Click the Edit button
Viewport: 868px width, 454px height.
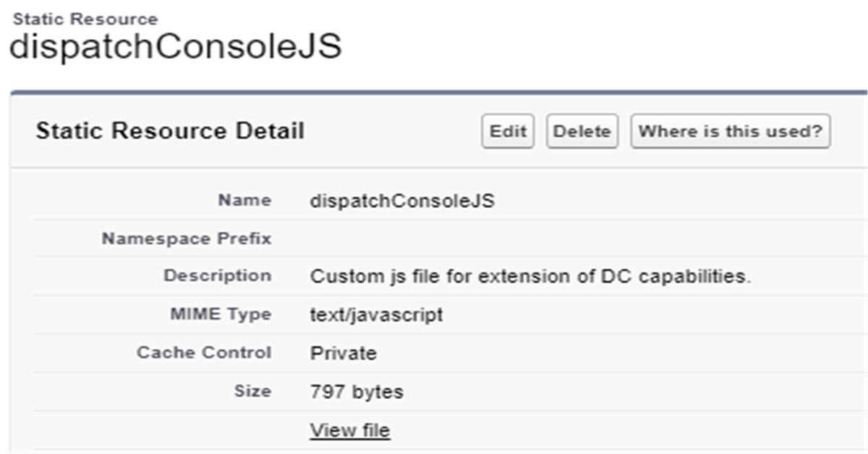pyautogui.click(x=507, y=132)
